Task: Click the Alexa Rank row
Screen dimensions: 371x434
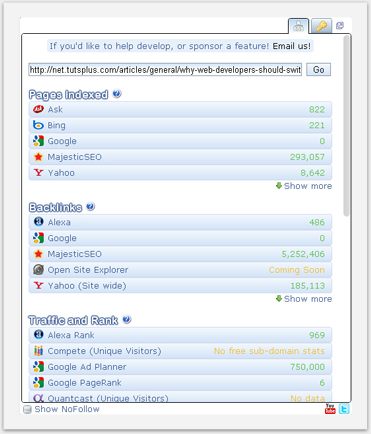Action: coord(180,335)
